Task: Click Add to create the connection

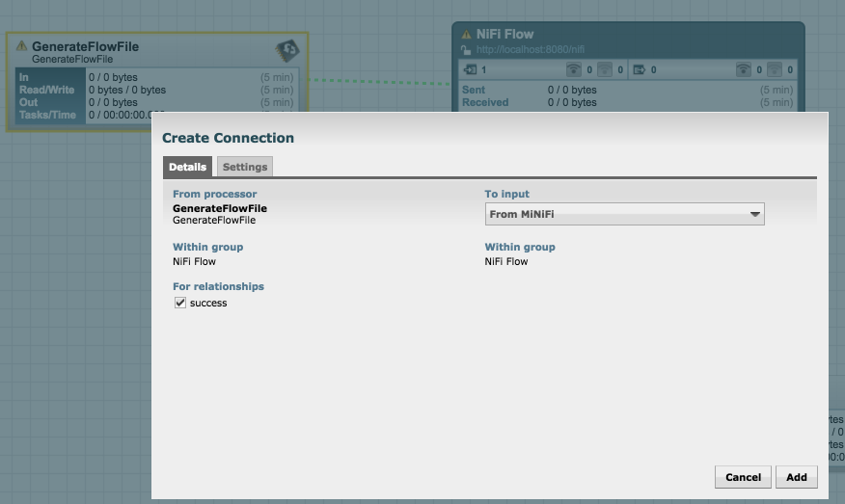Action: [x=797, y=477]
